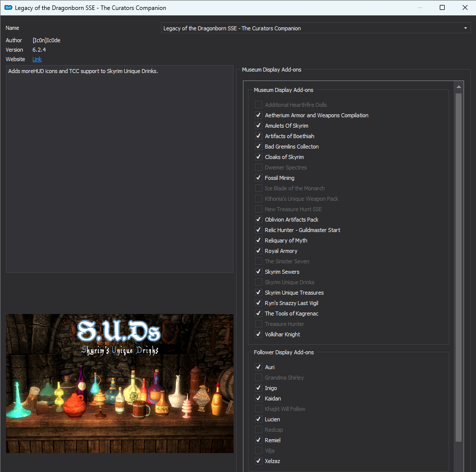Screen dimensions: 476x472
Task: Uncheck Artifacts of Boethiah
Action: [258, 136]
